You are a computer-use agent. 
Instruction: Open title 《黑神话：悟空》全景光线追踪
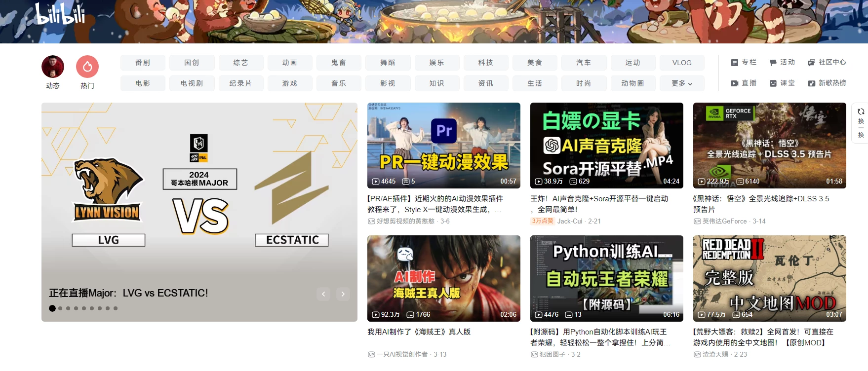point(761,204)
